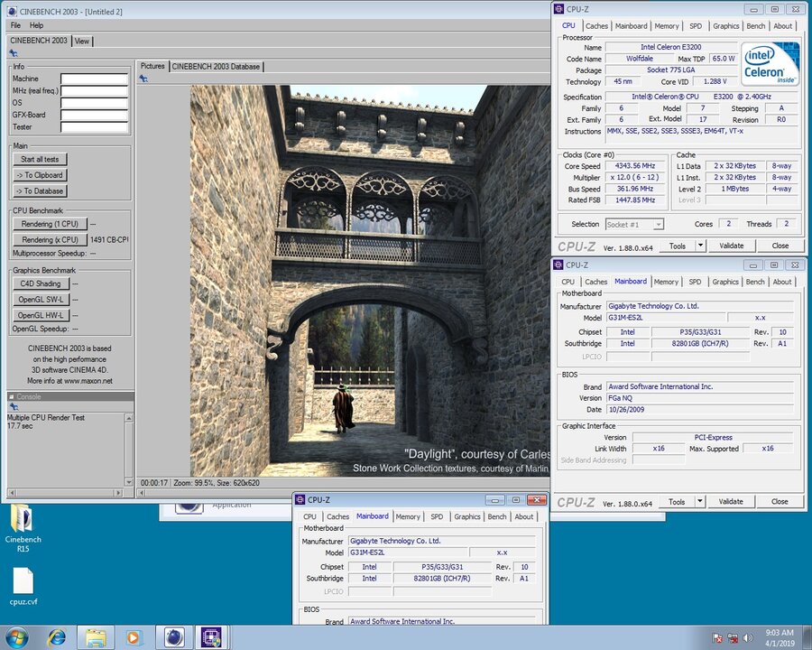
Task: Click Close button in top CPU-Z window
Action: point(780,246)
